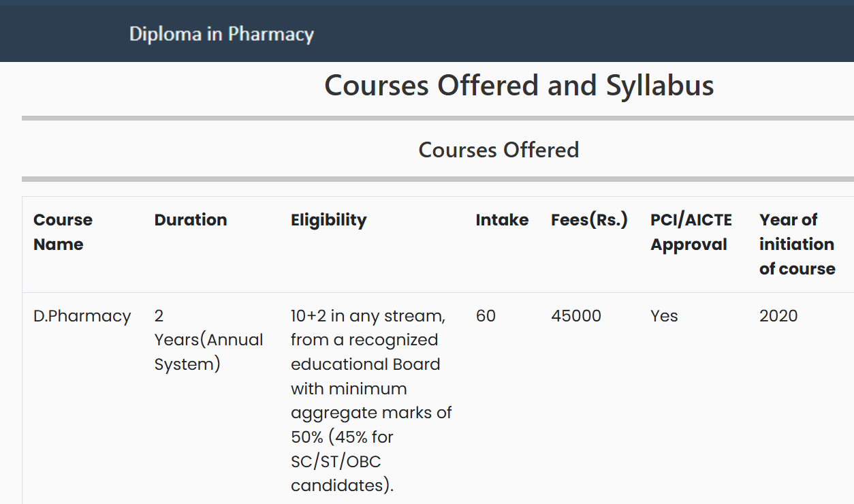Image resolution: width=854 pixels, height=504 pixels.
Task: Select the D.Pharmacy course name cell
Action: click(x=82, y=316)
